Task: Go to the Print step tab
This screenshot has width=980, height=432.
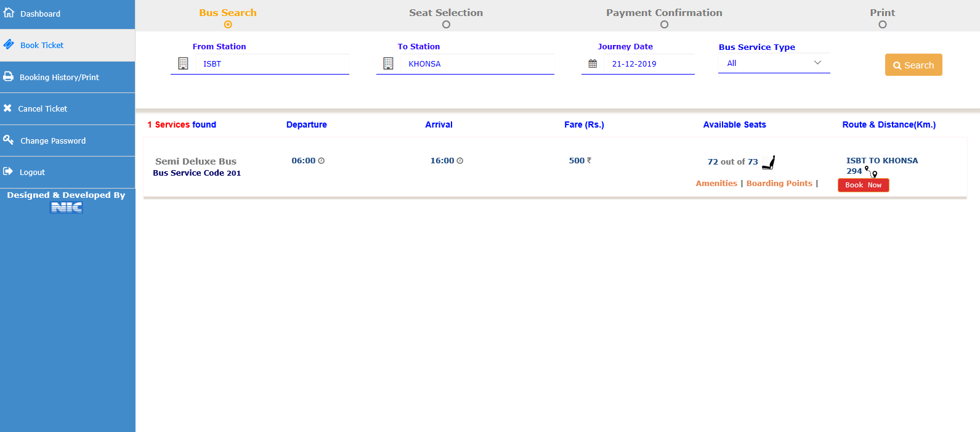Action: tap(882, 13)
